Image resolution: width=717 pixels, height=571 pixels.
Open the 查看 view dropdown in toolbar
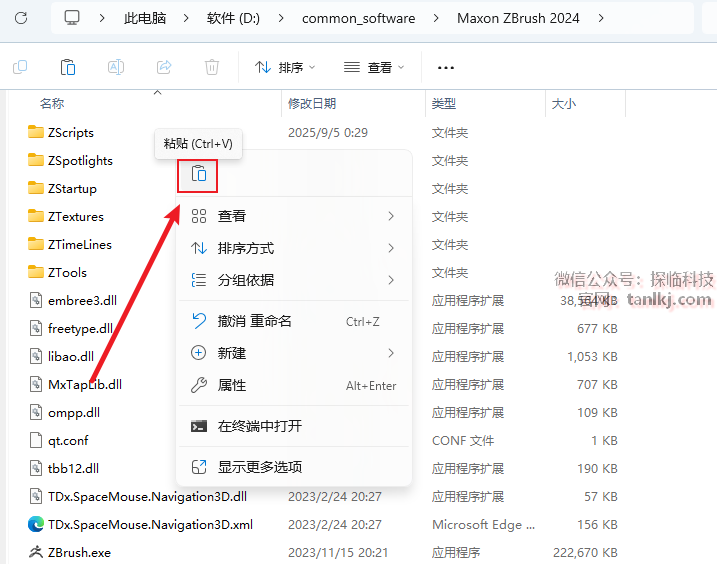(374, 67)
